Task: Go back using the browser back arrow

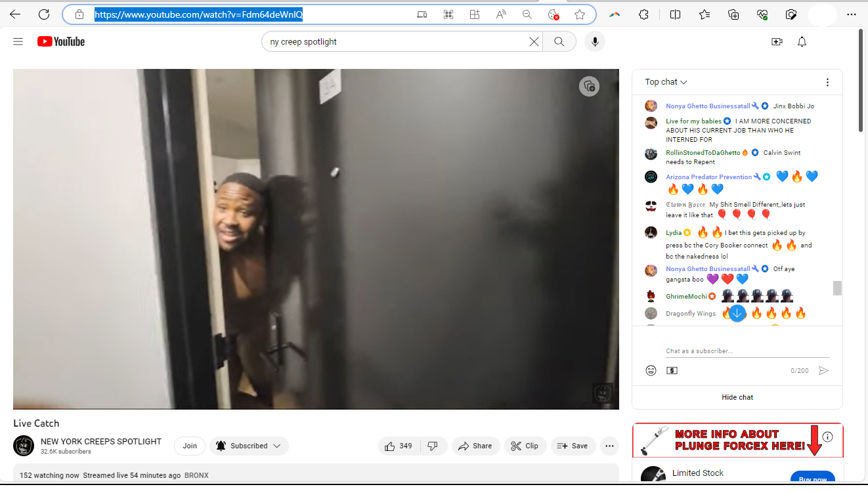Action: pos(15,14)
